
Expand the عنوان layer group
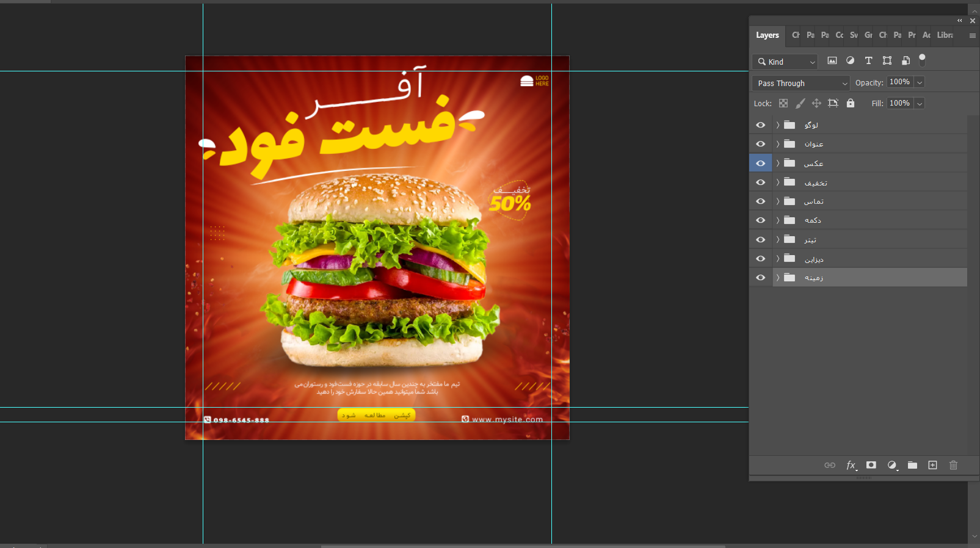tap(778, 144)
